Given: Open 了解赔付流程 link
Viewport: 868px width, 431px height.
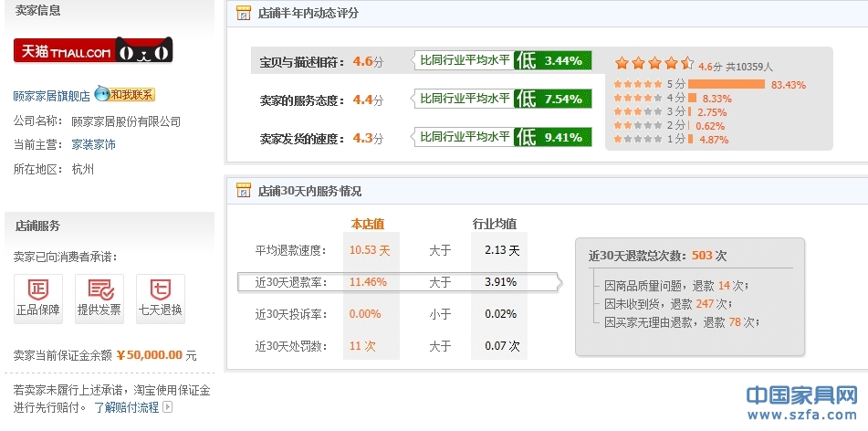Looking at the screenshot, I should [x=127, y=407].
